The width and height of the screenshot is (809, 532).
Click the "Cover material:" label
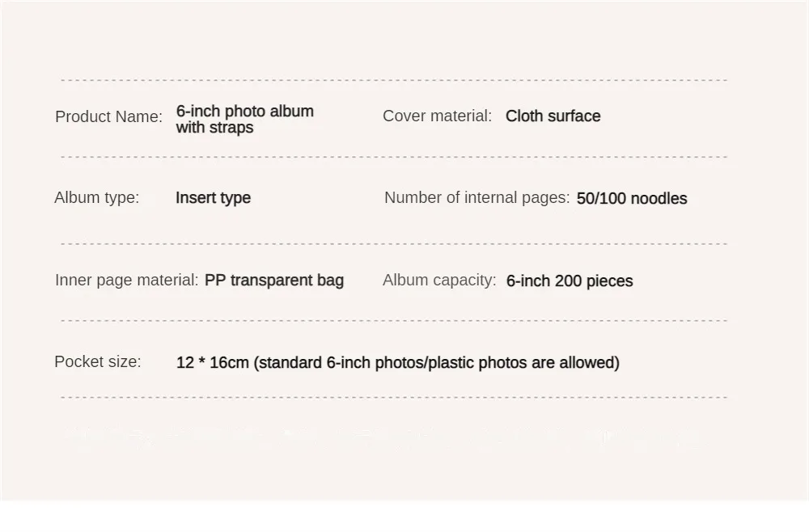tap(437, 116)
